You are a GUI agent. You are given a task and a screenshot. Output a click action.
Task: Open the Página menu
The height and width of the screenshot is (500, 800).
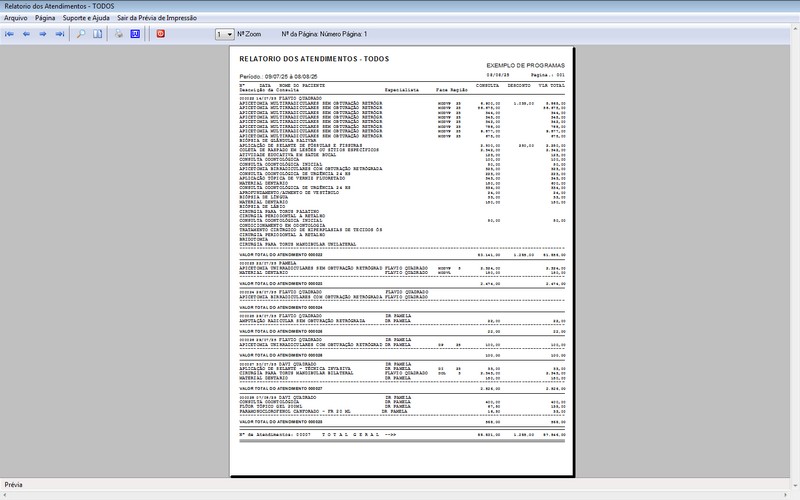[x=45, y=18]
